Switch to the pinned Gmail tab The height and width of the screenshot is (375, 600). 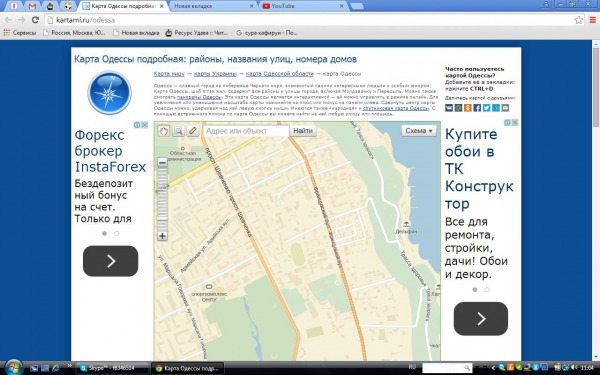coord(32,6)
